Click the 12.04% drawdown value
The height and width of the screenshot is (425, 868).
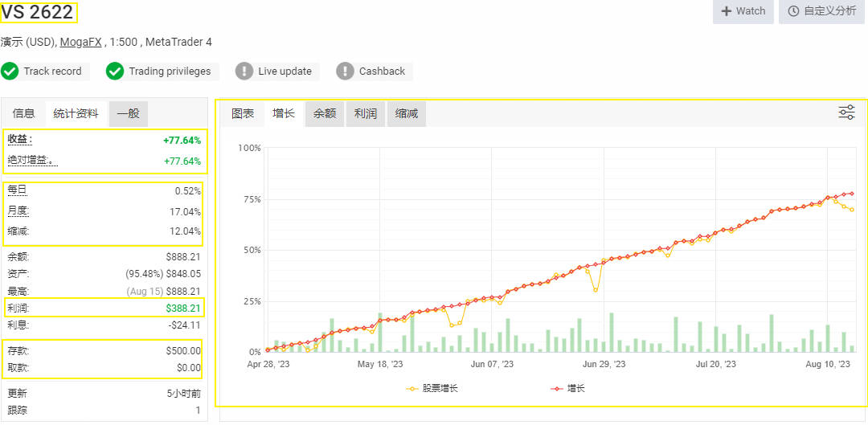click(x=186, y=231)
